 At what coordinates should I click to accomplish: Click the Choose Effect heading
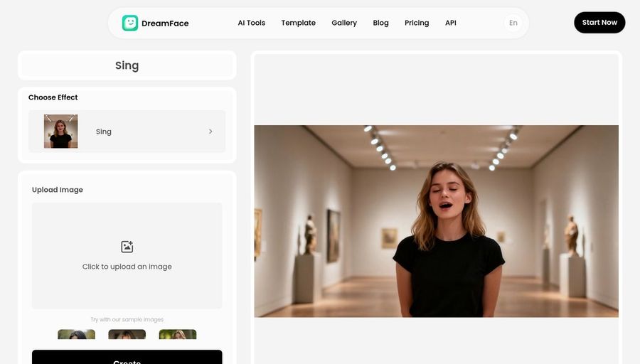click(53, 97)
